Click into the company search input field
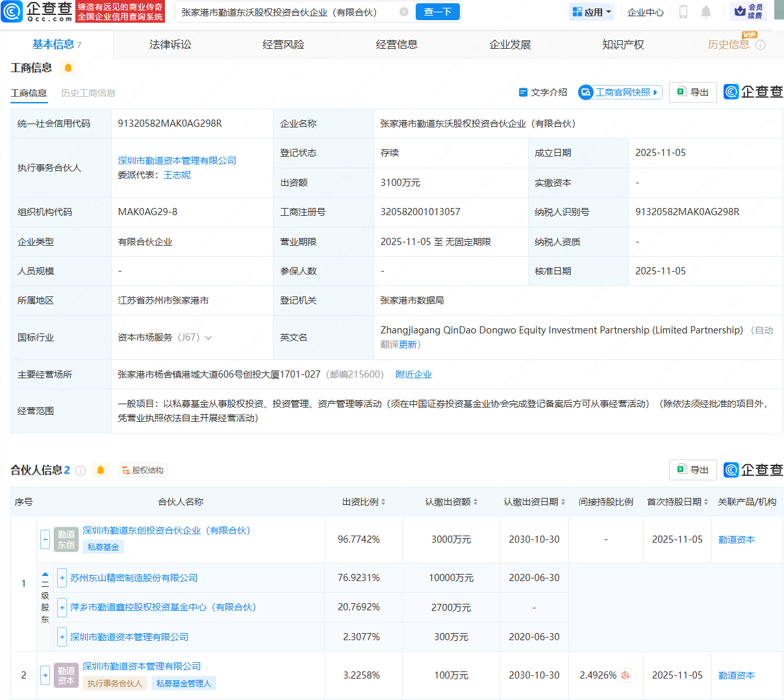784x700 pixels. click(286, 12)
